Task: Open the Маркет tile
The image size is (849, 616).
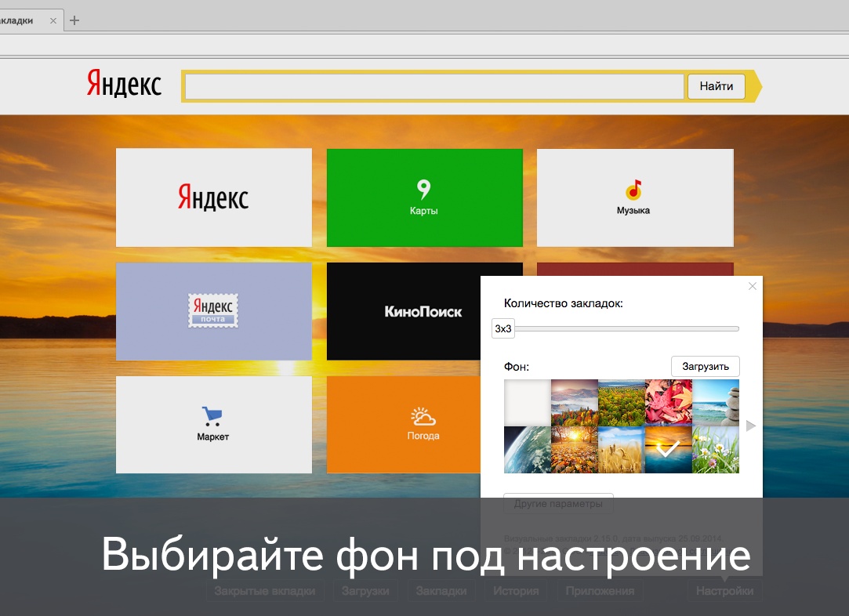Action: pos(214,425)
